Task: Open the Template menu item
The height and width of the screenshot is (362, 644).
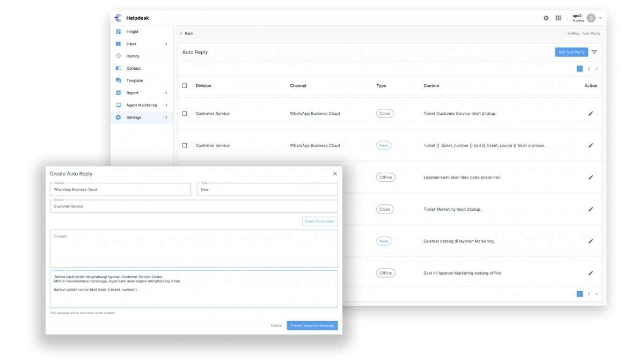Action: (134, 80)
